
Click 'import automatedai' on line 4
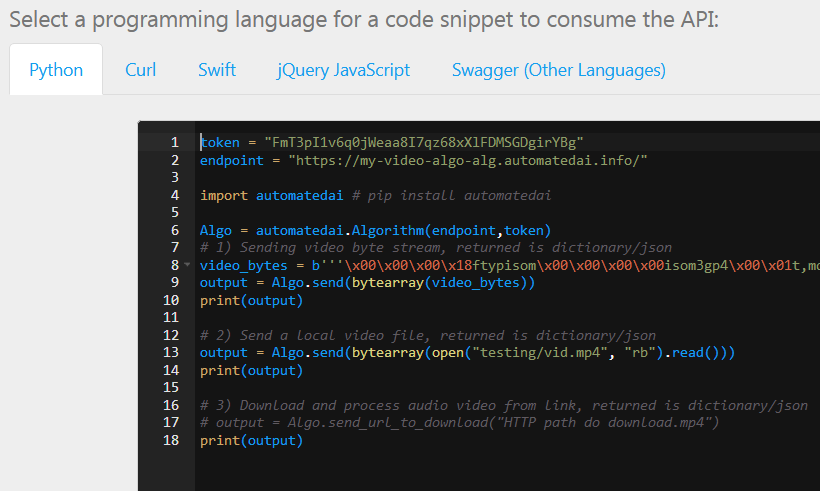click(x=271, y=195)
